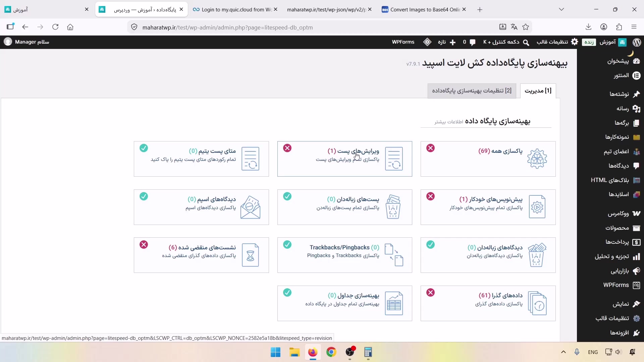This screenshot has height=362, width=644.
Task: Open the comments bubble in admin bar
Action: click(469, 42)
